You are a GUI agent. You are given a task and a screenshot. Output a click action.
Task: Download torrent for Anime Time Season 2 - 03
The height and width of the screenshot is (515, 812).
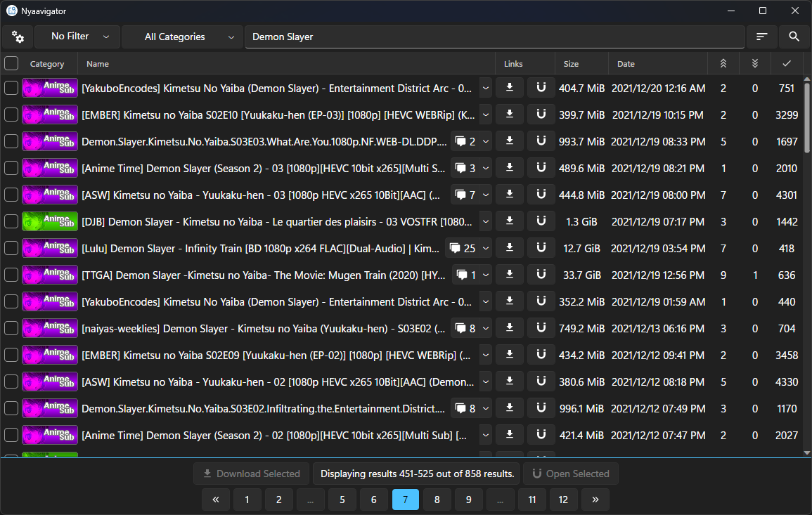pyautogui.click(x=510, y=168)
